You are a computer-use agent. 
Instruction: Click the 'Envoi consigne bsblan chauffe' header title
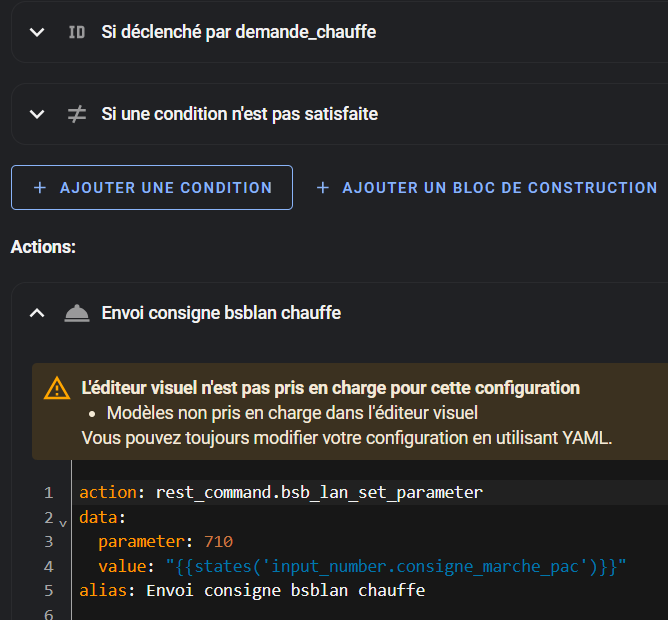coord(221,313)
